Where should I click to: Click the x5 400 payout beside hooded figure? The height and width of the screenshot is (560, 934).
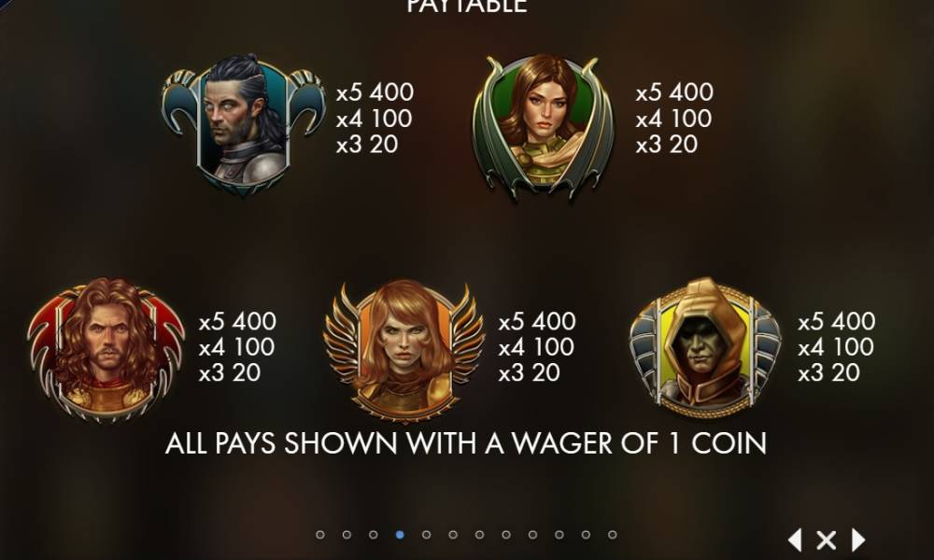click(836, 321)
